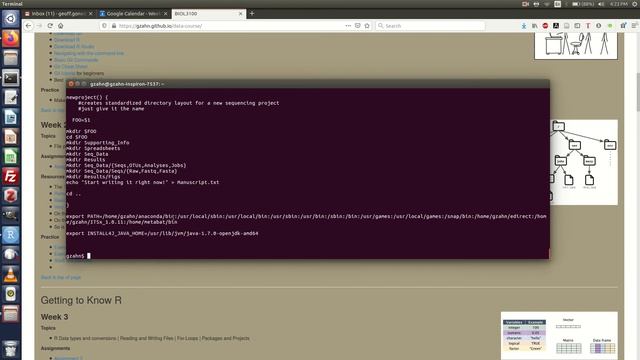The height and width of the screenshot is (360, 640).
Task: Click 'export INSTALL4J_JAVA_HOME' line in terminal
Action: 162,233
